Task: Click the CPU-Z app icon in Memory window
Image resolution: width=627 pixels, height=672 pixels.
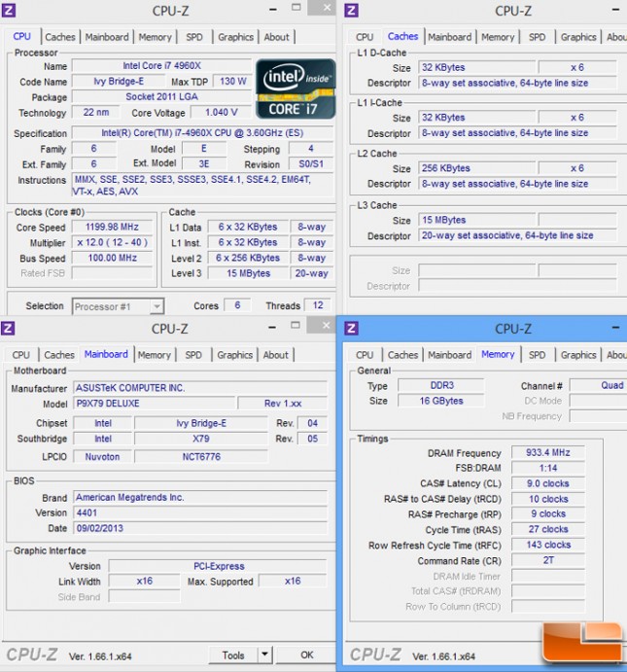Action: point(351,329)
